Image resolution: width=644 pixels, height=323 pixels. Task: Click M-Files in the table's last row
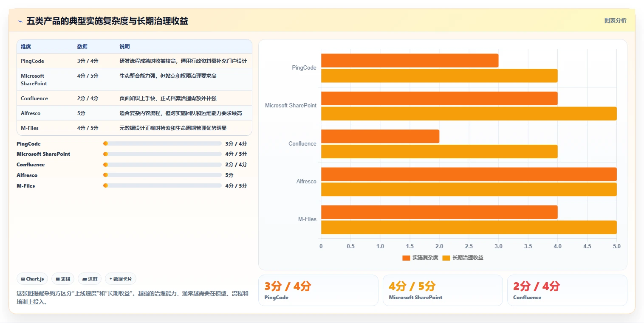[x=30, y=128]
